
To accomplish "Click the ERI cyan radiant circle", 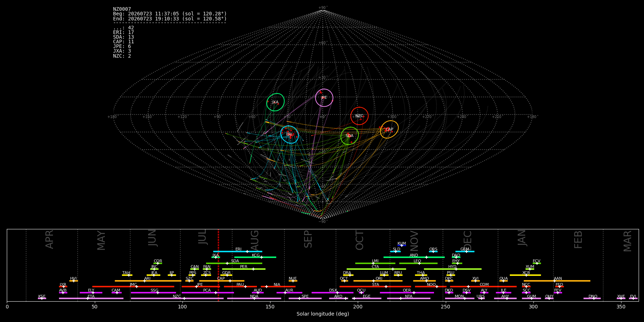I will pyautogui.click(x=289, y=135).
